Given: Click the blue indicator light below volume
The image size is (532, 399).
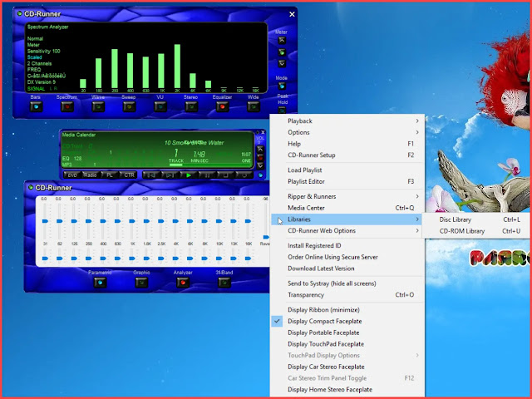Looking at the screenshot, I should point(260,175).
